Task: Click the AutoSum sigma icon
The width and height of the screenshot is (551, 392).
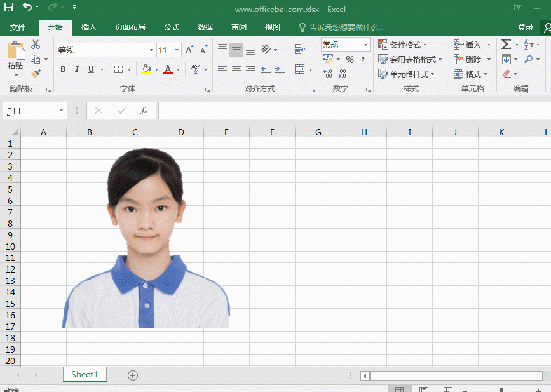Action: (x=506, y=45)
